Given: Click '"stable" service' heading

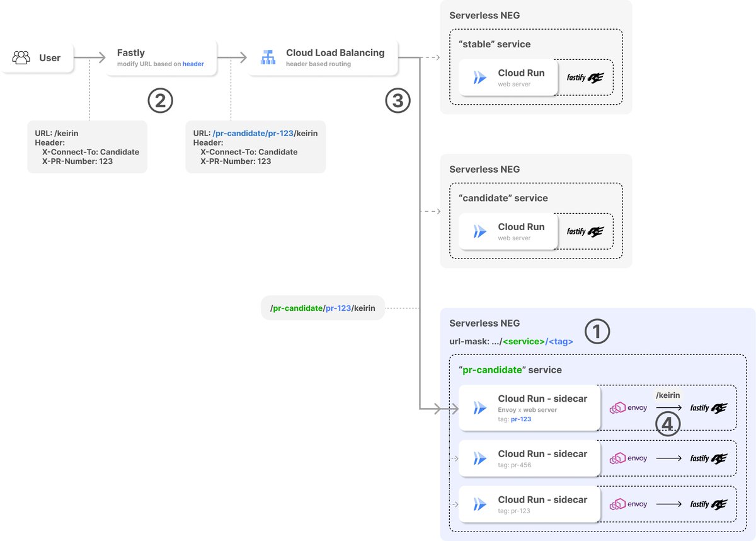Looking at the screenshot, I should point(495,44).
